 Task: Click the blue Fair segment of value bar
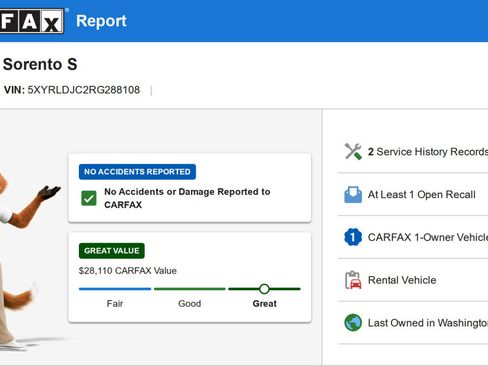115,289
